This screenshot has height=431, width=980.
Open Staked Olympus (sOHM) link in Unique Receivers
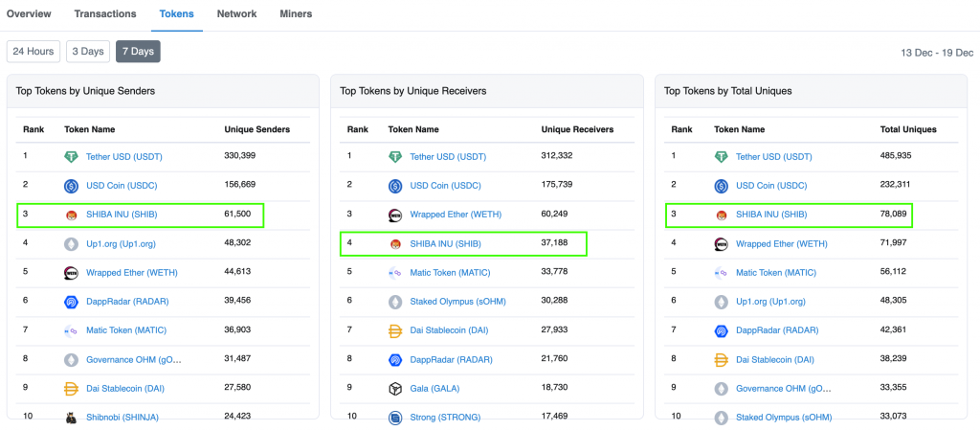pyautogui.click(x=457, y=302)
